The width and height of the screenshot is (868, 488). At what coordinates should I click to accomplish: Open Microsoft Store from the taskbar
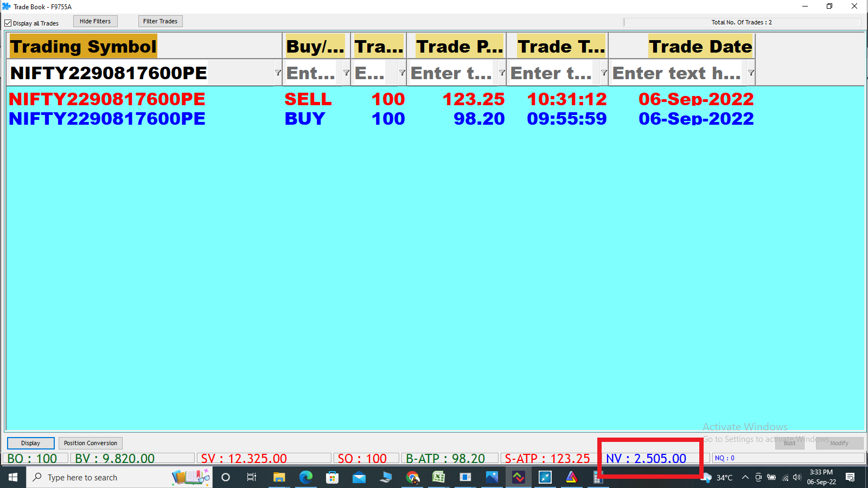click(332, 477)
